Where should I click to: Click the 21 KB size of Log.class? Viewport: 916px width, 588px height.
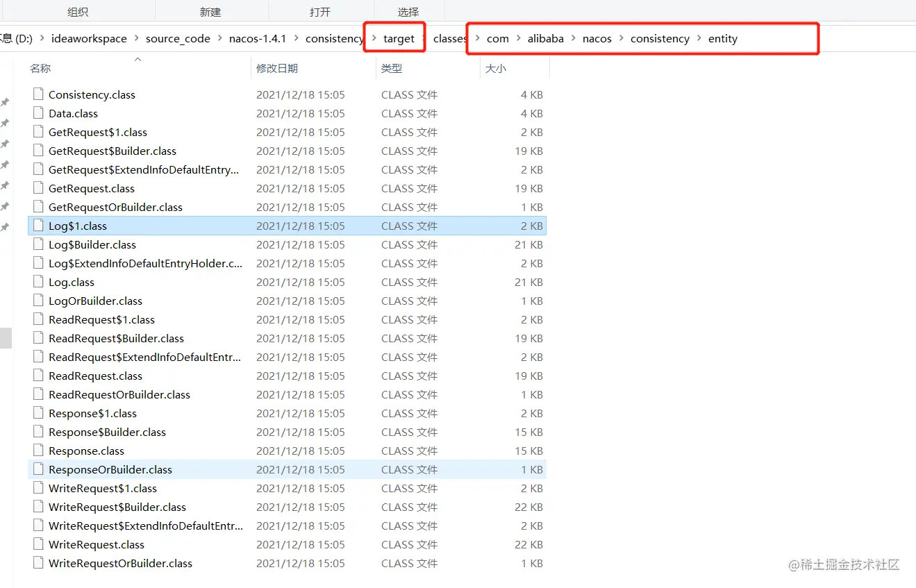(529, 282)
